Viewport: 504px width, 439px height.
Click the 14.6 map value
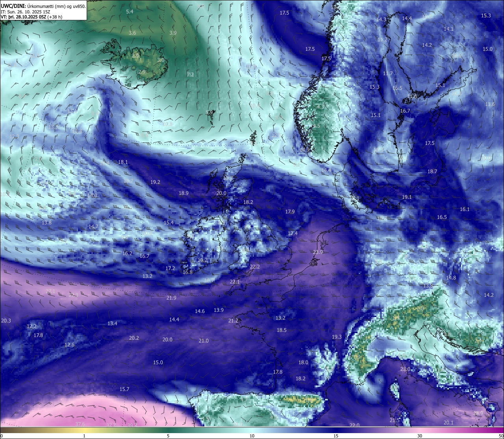[x=200, y=311]
